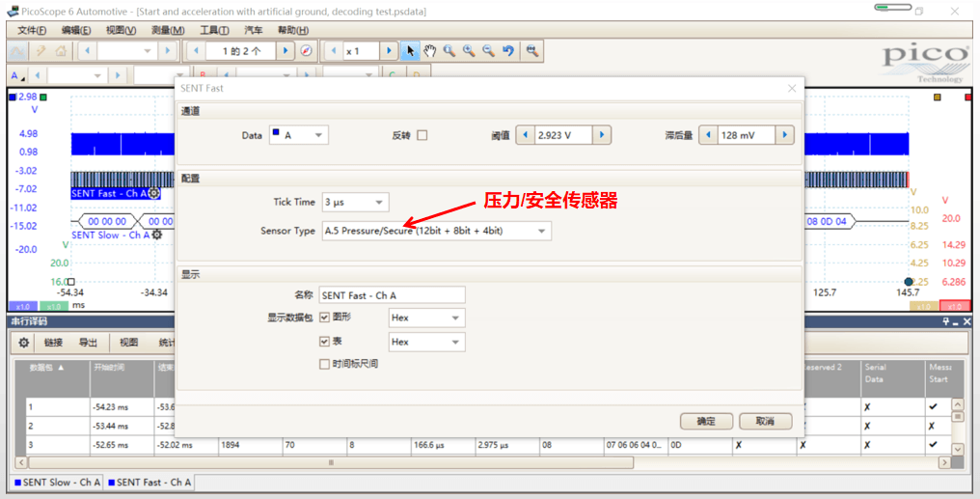The width and height of the screenshot is (980, 499).
Task: Open the Data channel dropdown
Action: pos(299,135)
